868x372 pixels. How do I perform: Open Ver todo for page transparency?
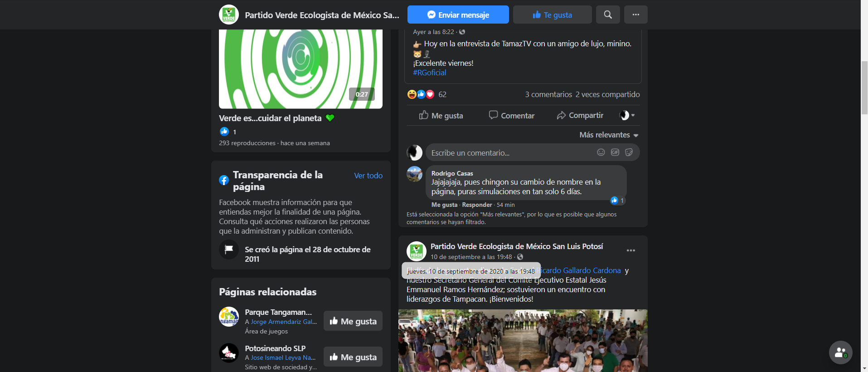368,176
